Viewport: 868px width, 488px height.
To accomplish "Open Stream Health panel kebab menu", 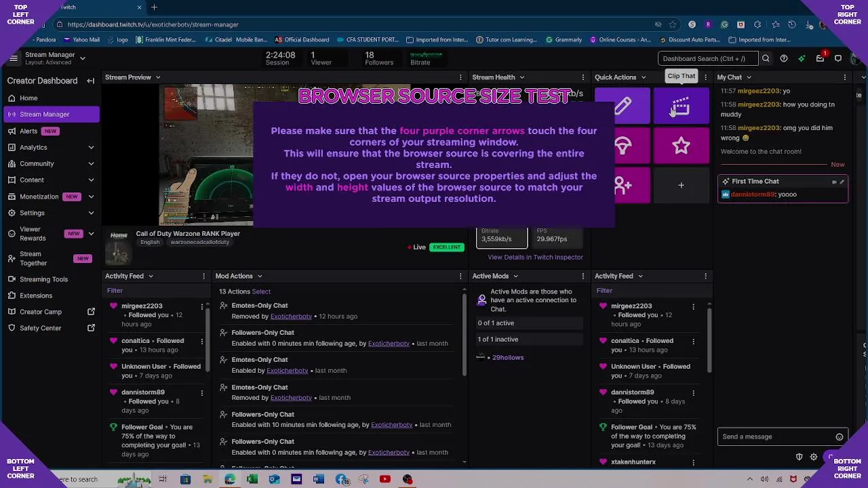I will click(x=583, y=77).
